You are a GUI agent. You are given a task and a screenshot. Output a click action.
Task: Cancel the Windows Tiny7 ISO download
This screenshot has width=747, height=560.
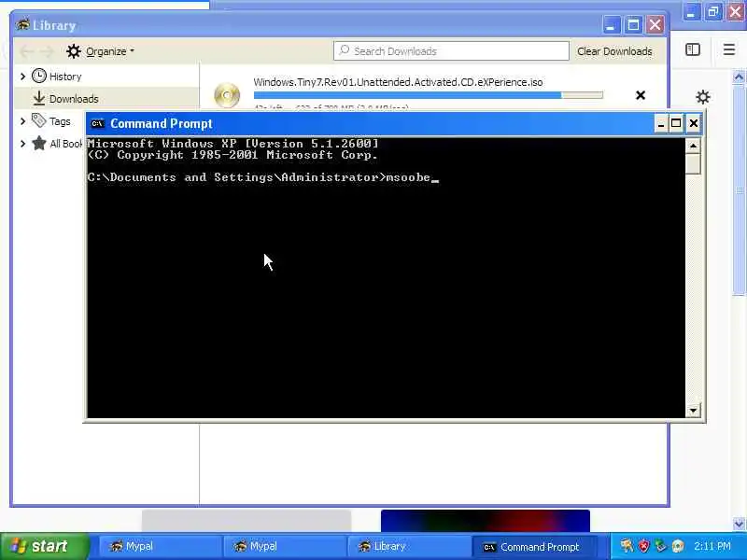[x=641, y=95]
